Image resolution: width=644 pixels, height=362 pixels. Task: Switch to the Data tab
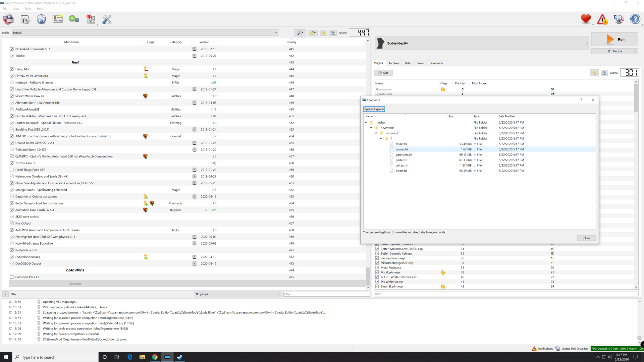(408, 63)
